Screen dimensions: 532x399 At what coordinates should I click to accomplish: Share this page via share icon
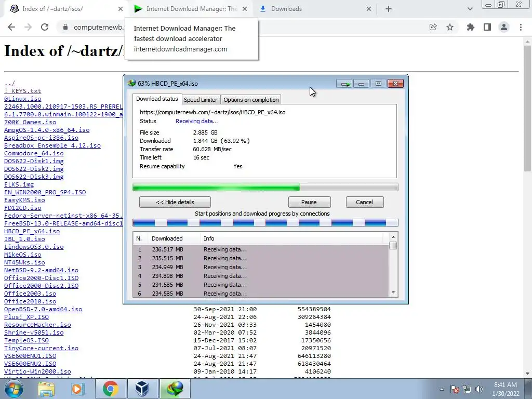tap(433, 27)
